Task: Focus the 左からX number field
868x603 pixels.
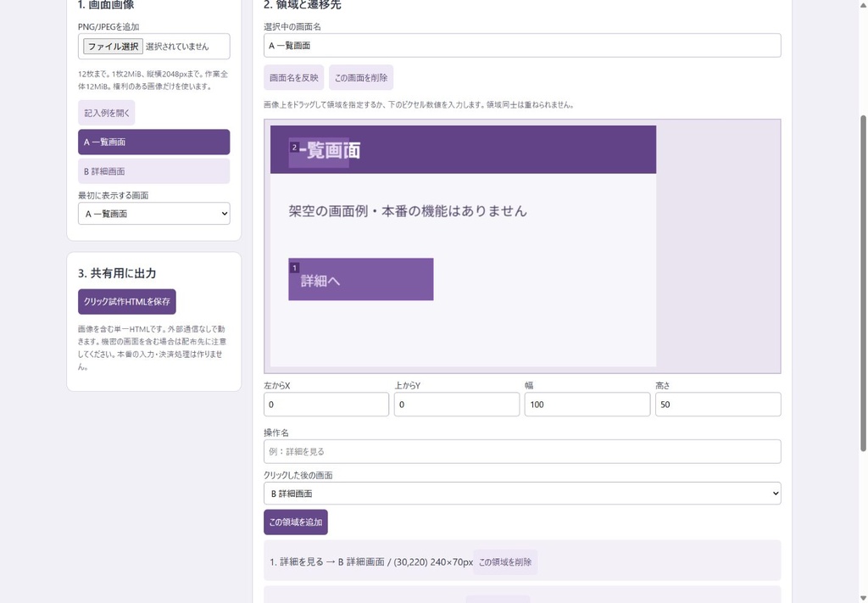Action: pyautogui.click(x=326, y=405)
